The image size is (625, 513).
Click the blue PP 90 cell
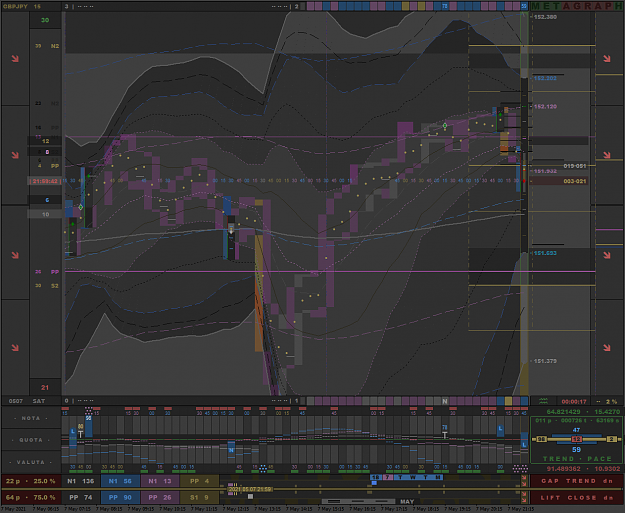click(120, 497)
